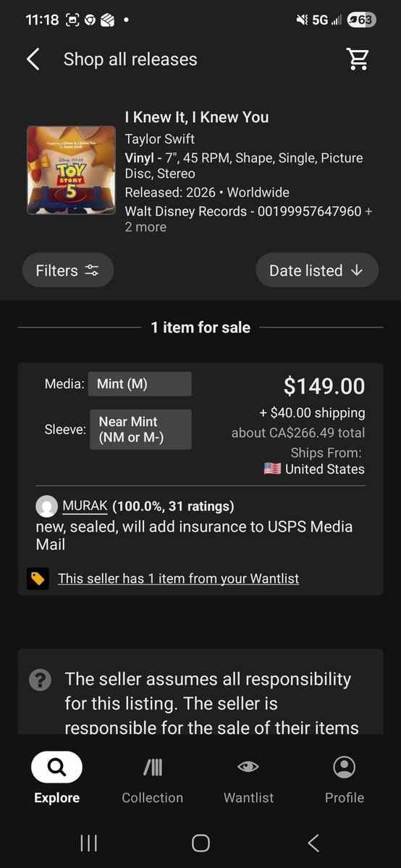This screenshot has width=401, height=868.
Task: Tap the back arrow icon
Action: [x=33, y=59]
